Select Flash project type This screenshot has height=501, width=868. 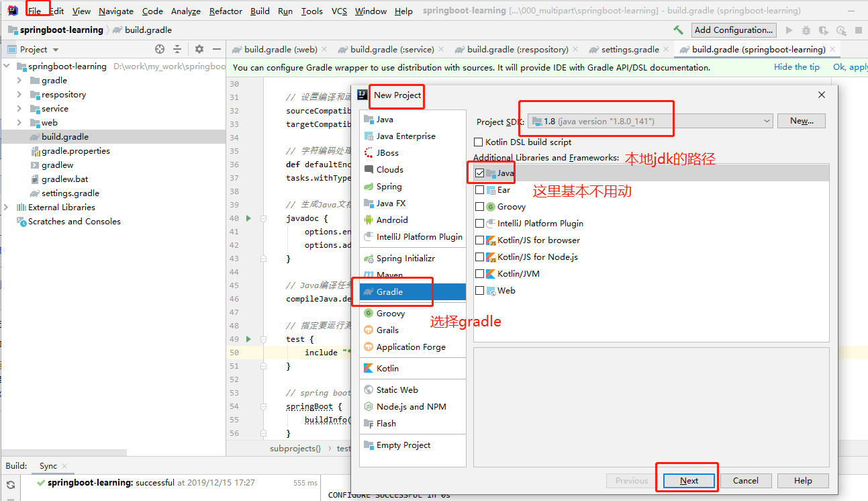click(413, 423)
